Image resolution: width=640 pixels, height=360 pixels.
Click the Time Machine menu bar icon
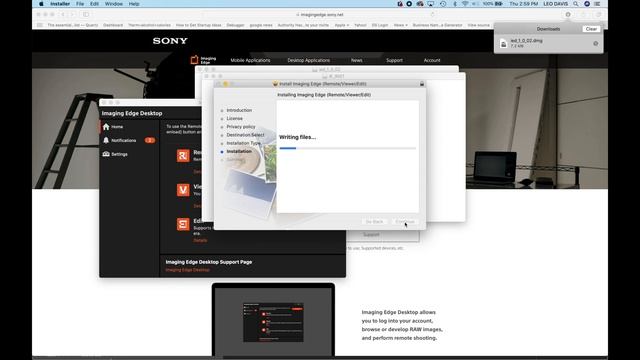coord(443,4)
